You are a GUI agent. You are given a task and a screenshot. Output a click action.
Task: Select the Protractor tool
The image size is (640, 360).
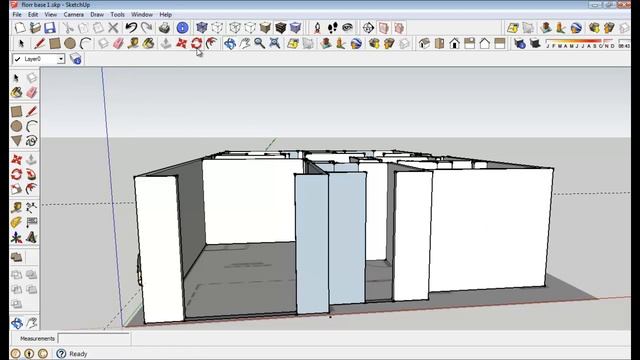pos(16,222)
